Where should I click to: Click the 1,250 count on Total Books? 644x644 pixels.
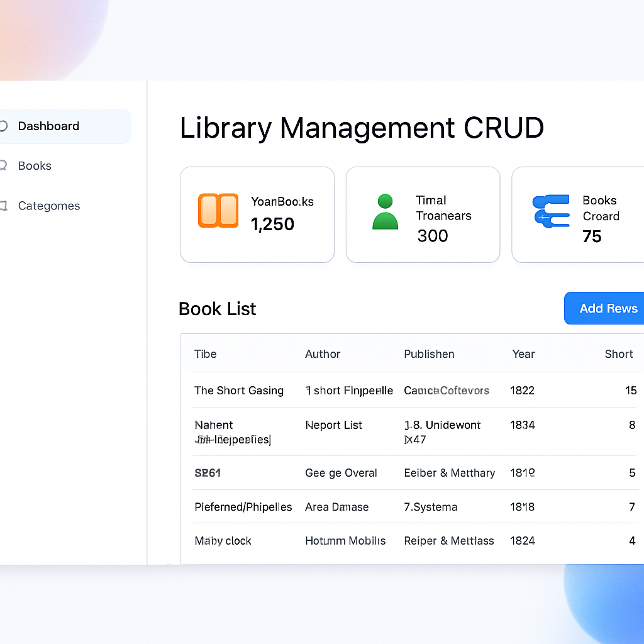[x=272, y=224]
